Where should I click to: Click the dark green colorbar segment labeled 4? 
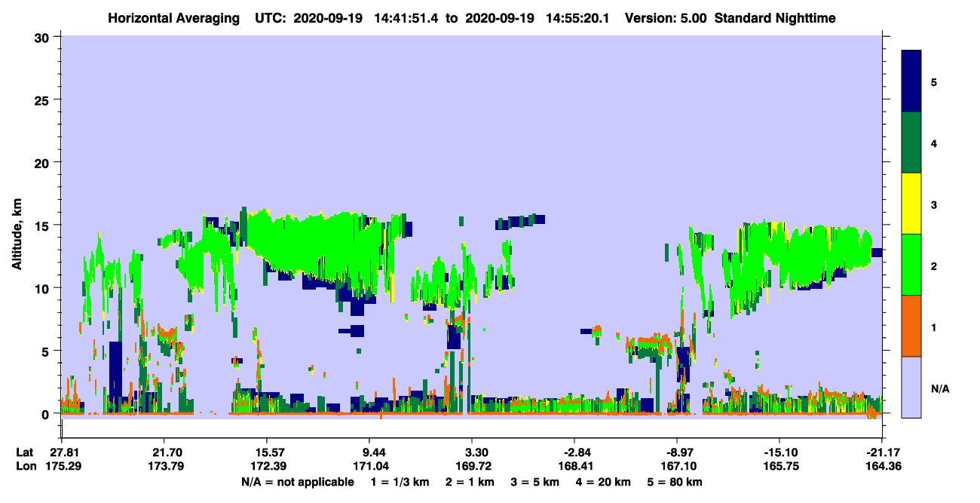[911, 143]
